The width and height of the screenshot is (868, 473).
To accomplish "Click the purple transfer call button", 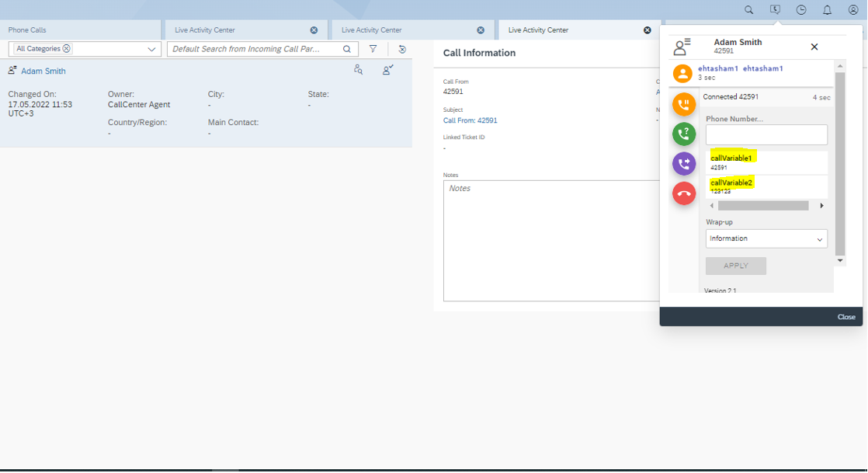I will [684, 164].
